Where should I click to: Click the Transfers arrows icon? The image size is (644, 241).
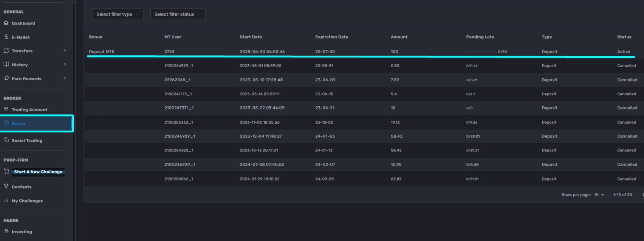pos(6,51)
